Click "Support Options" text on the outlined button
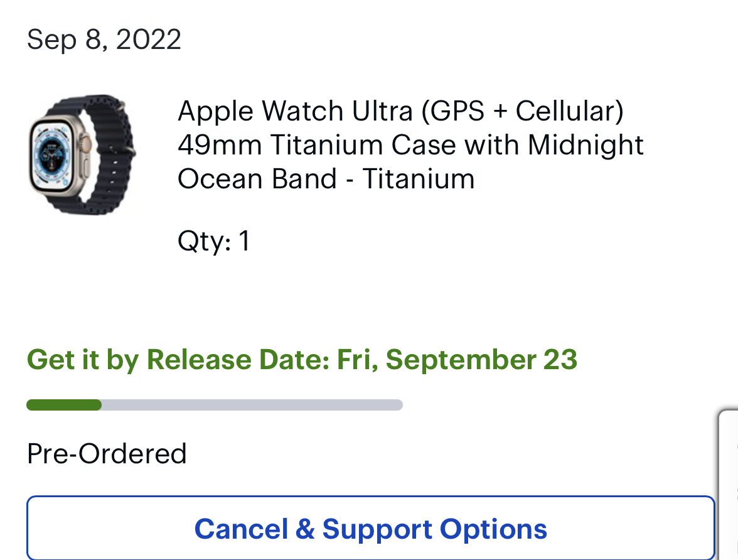 click(x=434, y=529)
